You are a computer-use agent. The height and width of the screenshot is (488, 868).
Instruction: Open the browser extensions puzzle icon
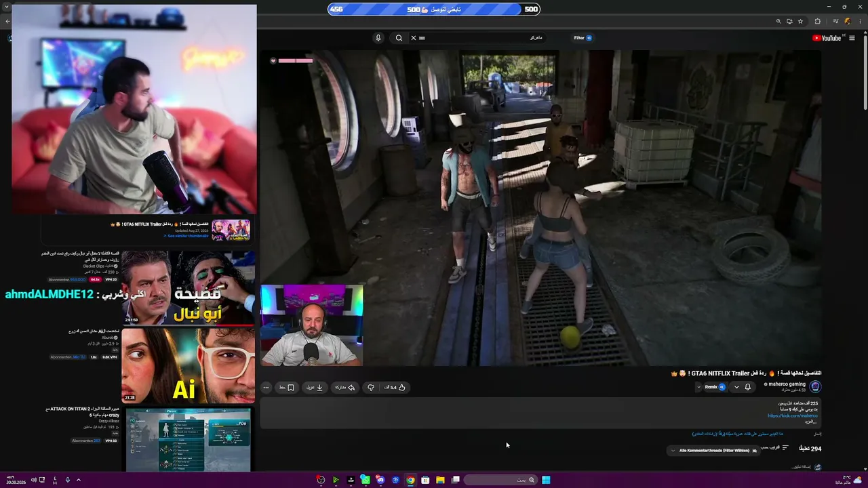818,22
